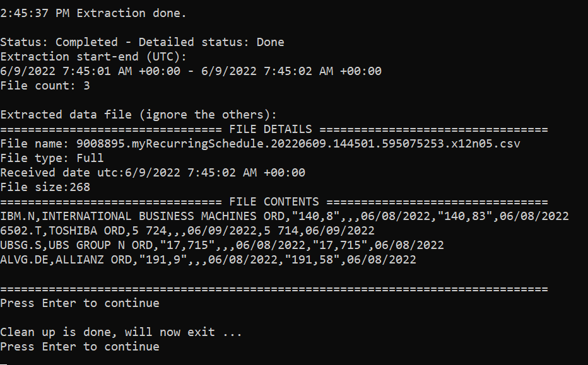The width and height of the screenshot is (588, 365).
Task: Click the extraction time range line
Action: pos(191,71)
